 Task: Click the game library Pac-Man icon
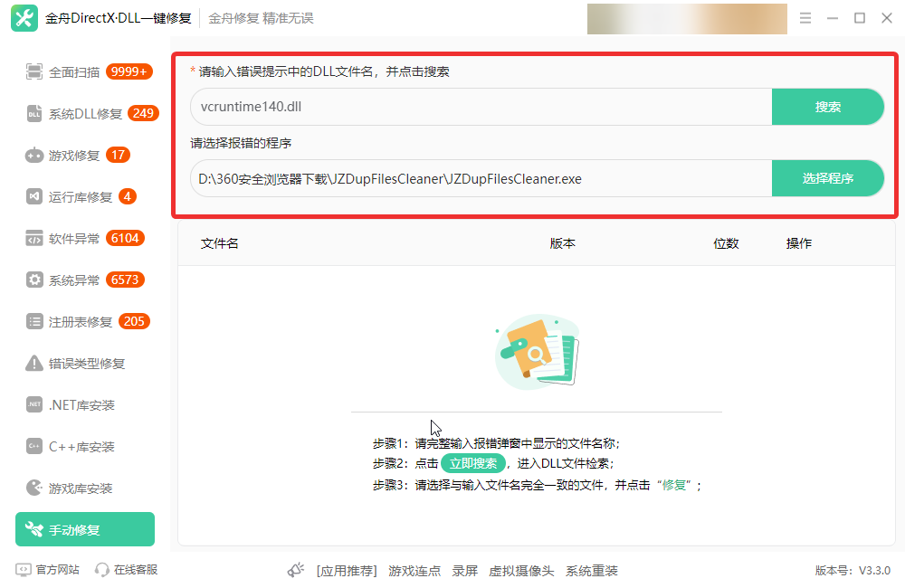tap(34, 488)
